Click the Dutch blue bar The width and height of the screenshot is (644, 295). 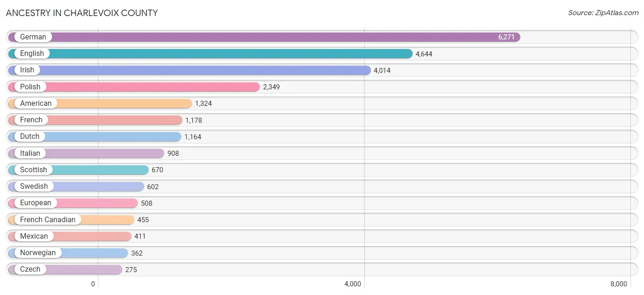94,137
